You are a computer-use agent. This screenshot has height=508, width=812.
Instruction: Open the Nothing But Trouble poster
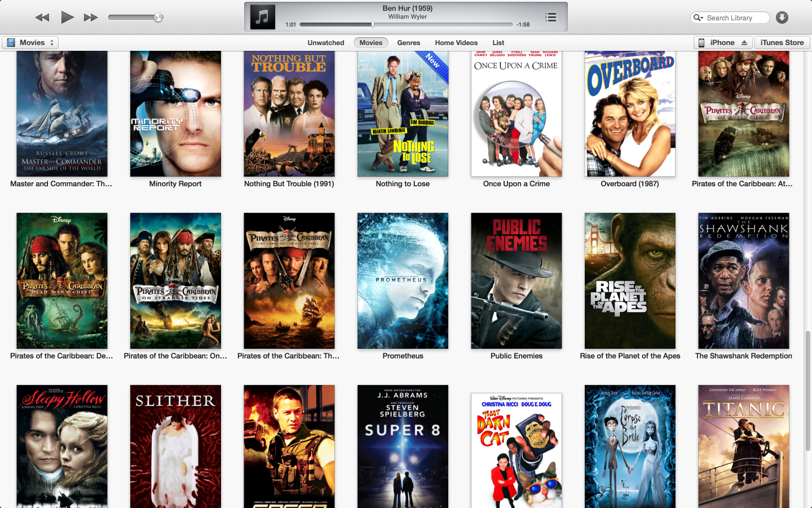[289, 113]
